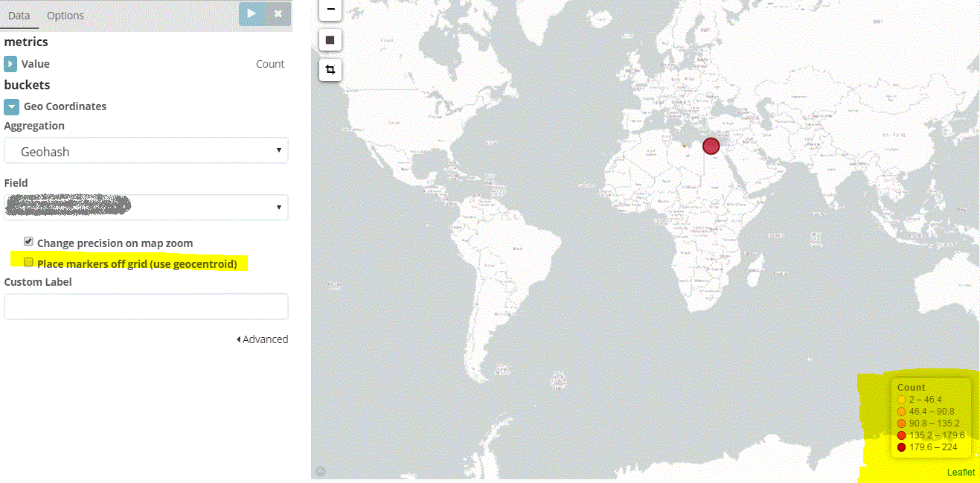Zoom out the map with minus button
Image resolution: width=980 pixels, height=483 pixels.
[x=330, y=10]
